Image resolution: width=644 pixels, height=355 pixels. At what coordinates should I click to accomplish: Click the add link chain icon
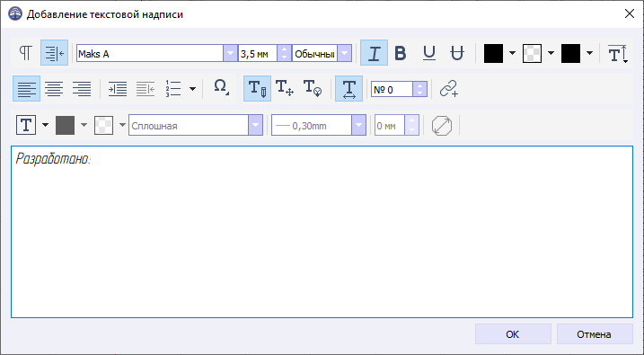(x=449, y=88)
